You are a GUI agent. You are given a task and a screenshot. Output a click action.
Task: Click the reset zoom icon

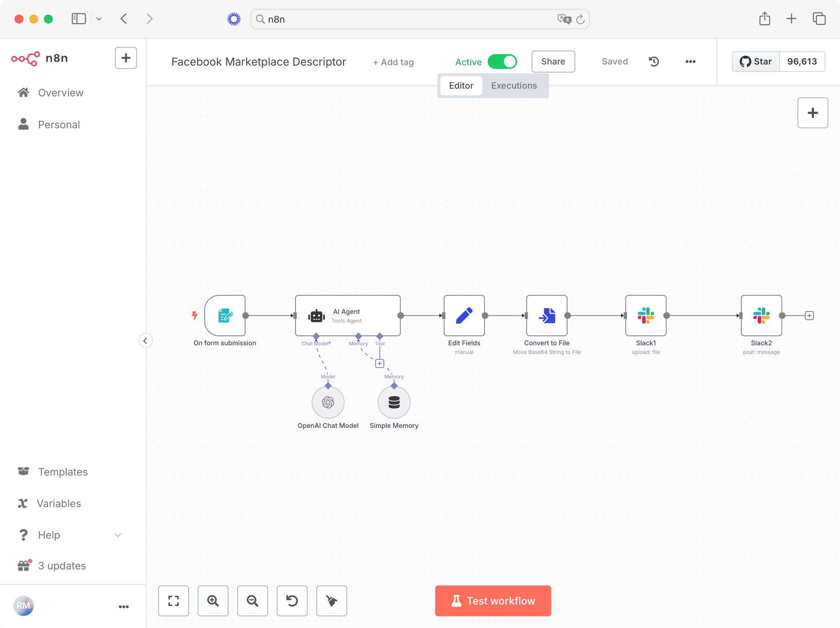[x=292, y=601]
